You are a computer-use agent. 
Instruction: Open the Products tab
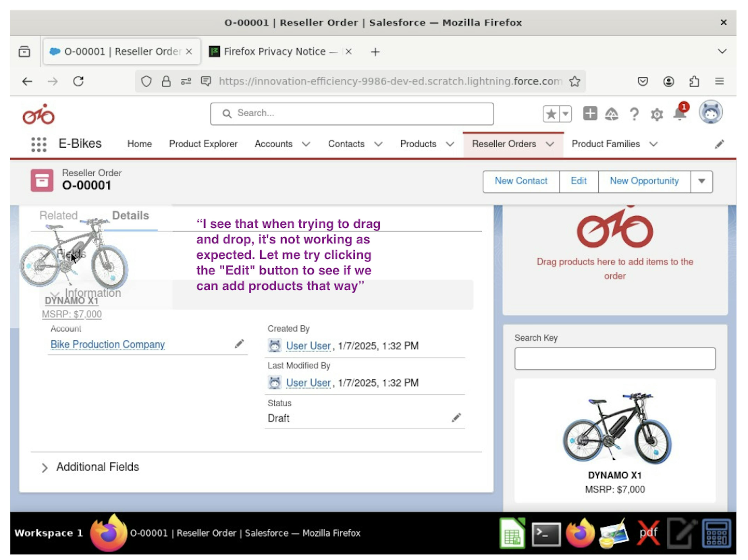[418, 144]
